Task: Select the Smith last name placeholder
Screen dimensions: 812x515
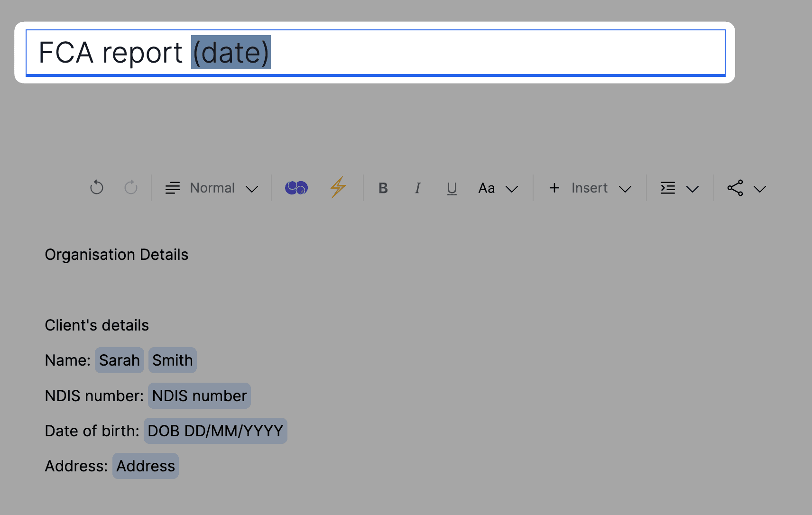Action: [173, 360]
